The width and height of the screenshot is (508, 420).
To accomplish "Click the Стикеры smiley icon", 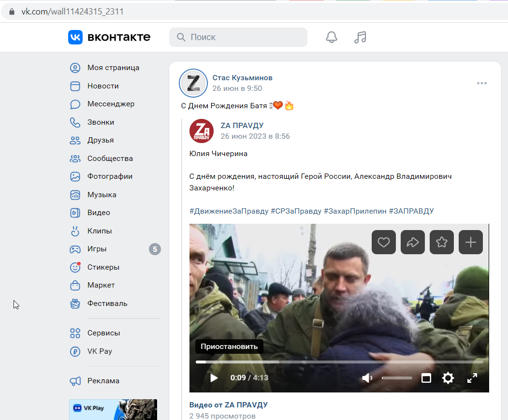I will [x=75, y=267].
